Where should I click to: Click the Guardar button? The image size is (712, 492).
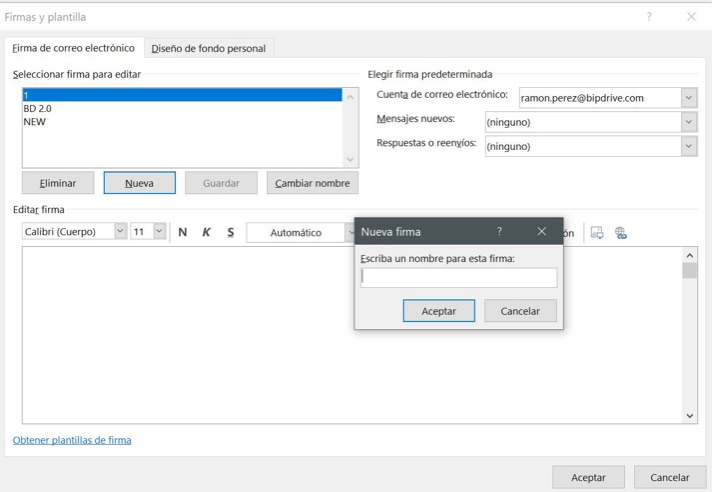[x=221, y=183]
